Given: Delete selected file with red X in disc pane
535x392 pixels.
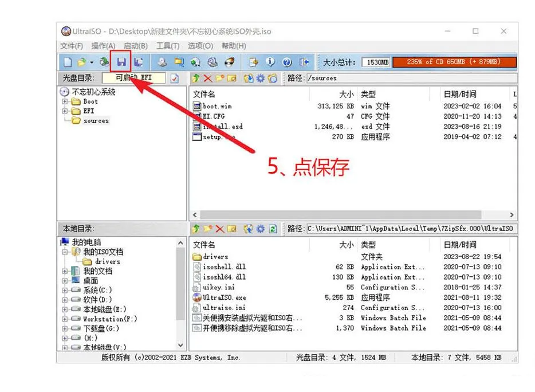Looking at the screenshot, I should pyautogui.click(x=207, y=78).
